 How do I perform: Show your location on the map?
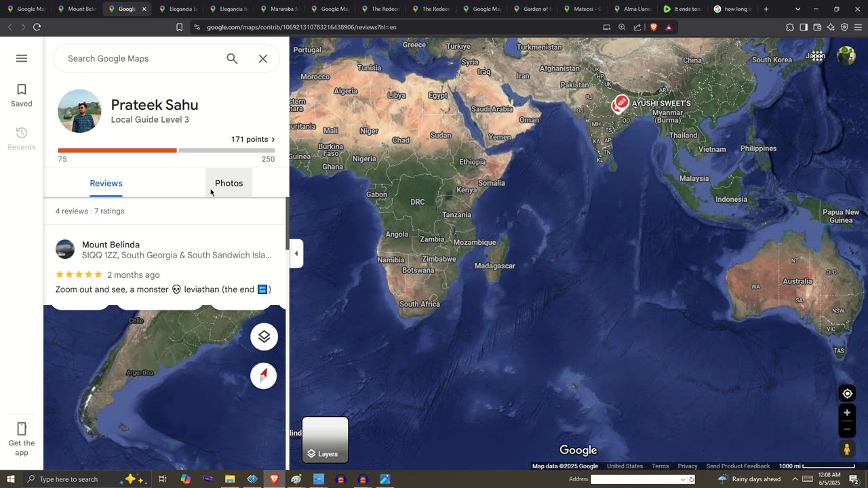847,394
